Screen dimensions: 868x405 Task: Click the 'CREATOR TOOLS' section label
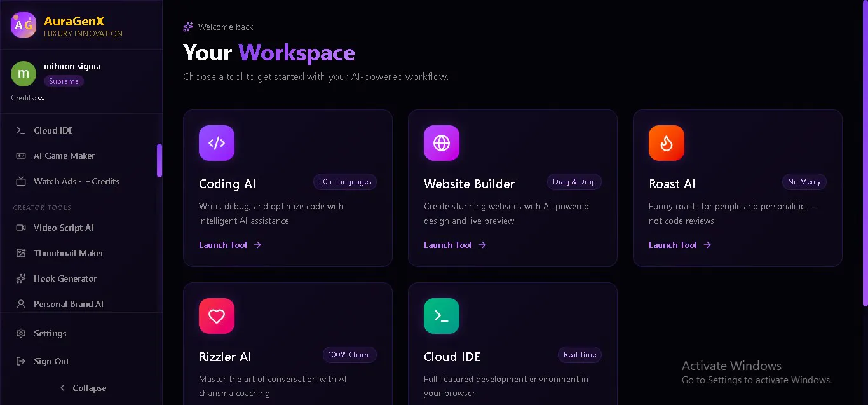[42, 207]
